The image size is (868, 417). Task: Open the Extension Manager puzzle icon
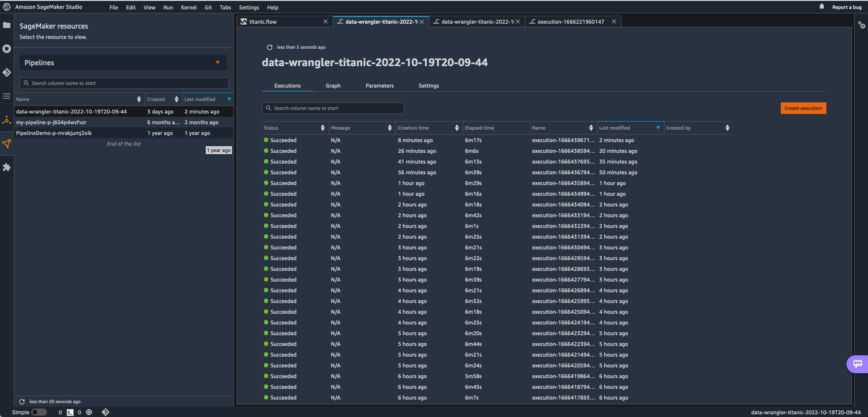pos(7,167)
